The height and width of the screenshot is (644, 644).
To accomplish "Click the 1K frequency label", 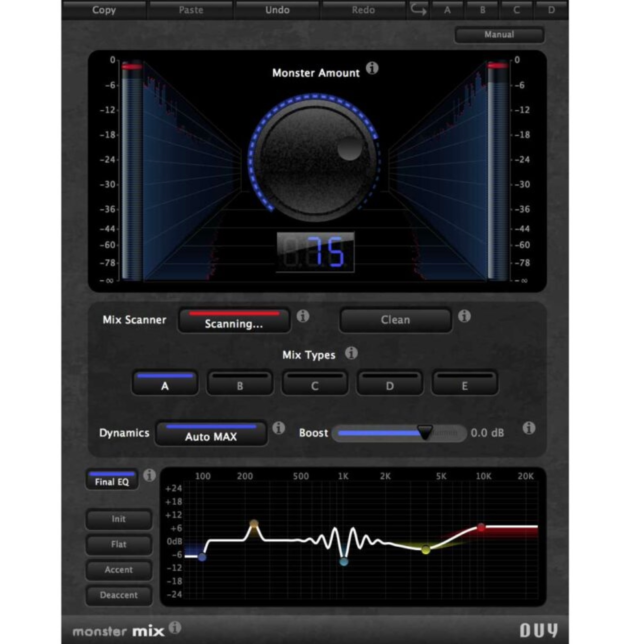I will click(x=343, y=476).
